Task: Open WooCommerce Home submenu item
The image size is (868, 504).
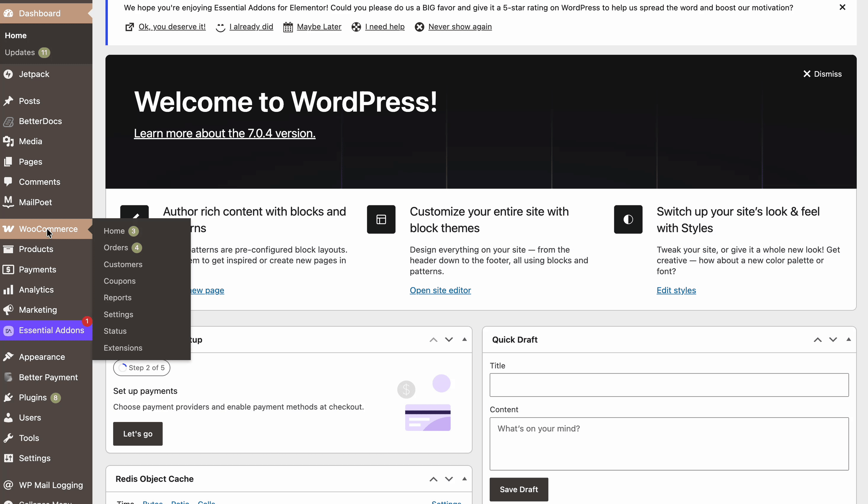Action: pyautogui.click(x=141, y=231)
